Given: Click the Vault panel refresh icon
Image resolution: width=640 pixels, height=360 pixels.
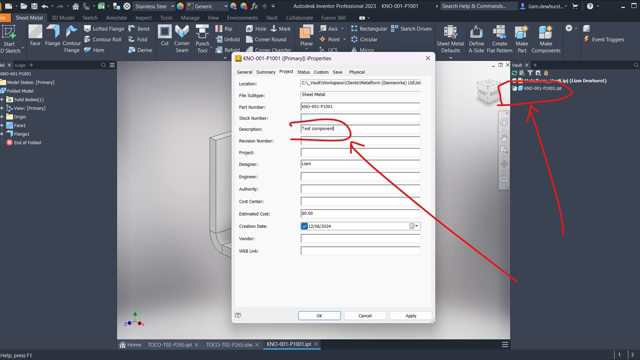Looking at the screenshot, I should pyautogui.click(x=514, y=73).
